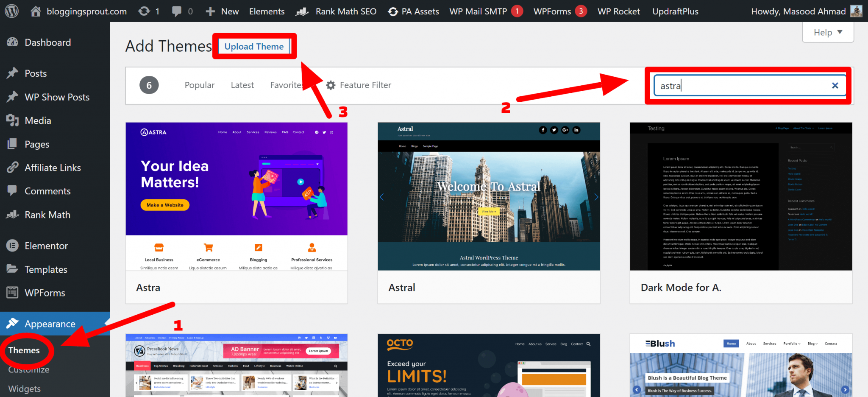The image size is (868, 397).
Task: Click the Rank Math SEO chart icon
Action: (302, 11)
